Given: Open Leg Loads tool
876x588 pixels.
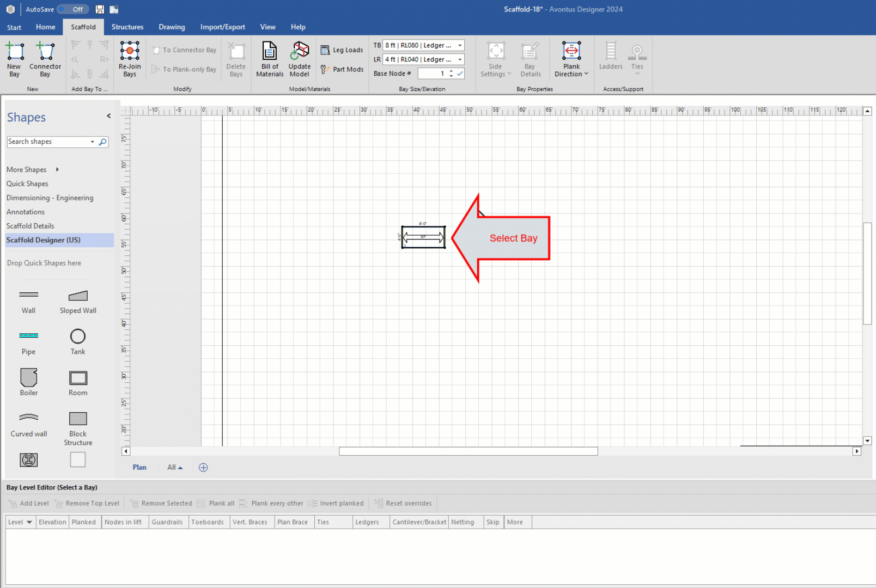Looking at the screenshot, I should (342, 50).
